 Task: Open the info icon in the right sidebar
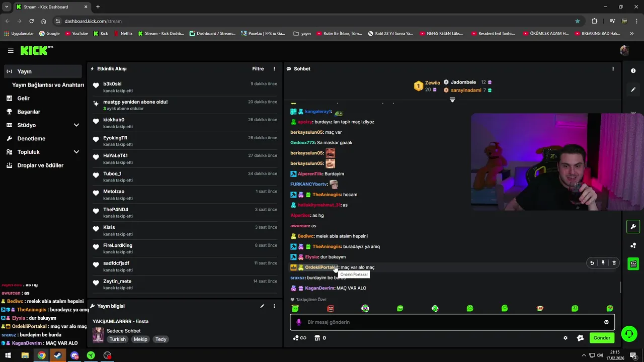point(633,71)
